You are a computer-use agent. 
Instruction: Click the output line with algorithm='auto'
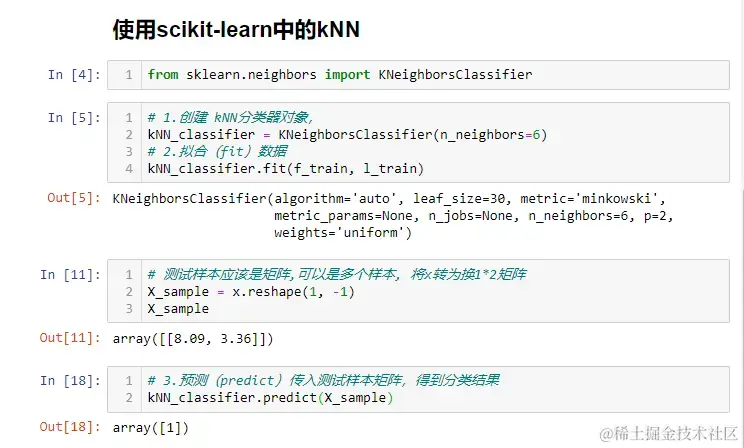389,198
